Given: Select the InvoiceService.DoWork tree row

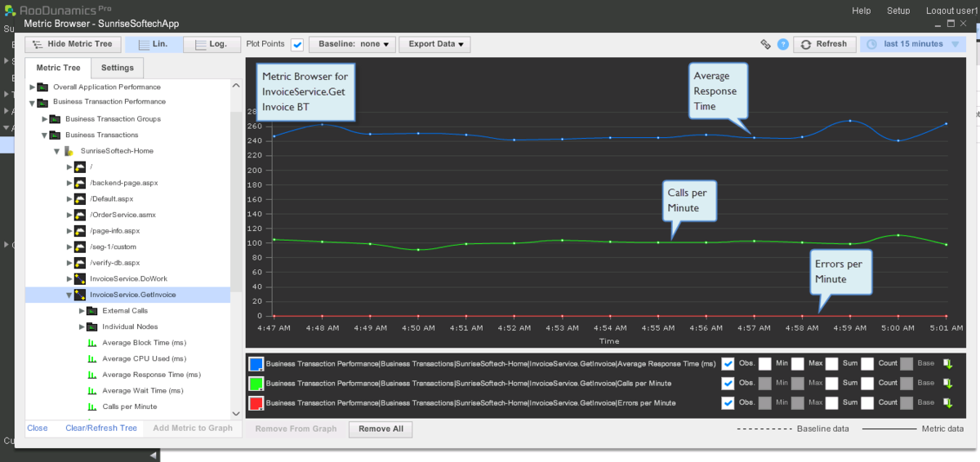Looking at the screenshot, I should [x=128, y=279].
